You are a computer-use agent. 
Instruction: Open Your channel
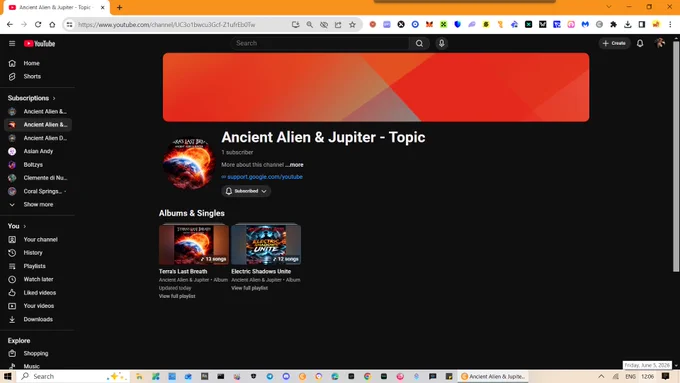point(37,239)
